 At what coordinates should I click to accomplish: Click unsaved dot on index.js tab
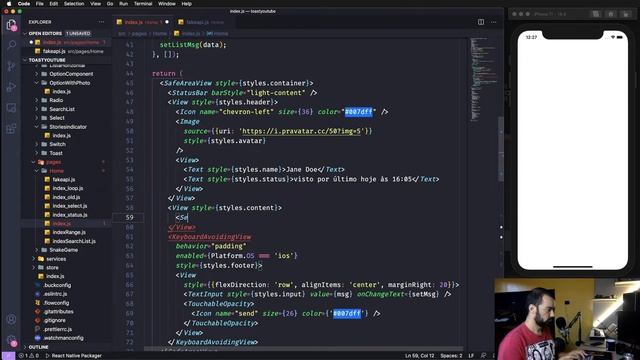point(167,22)
